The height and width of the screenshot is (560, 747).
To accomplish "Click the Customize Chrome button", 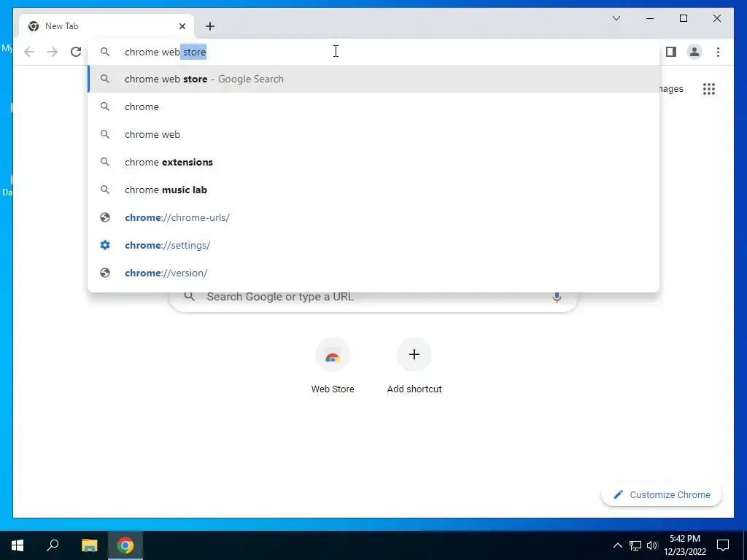I will pyautogui.click(x=662, y=495).
